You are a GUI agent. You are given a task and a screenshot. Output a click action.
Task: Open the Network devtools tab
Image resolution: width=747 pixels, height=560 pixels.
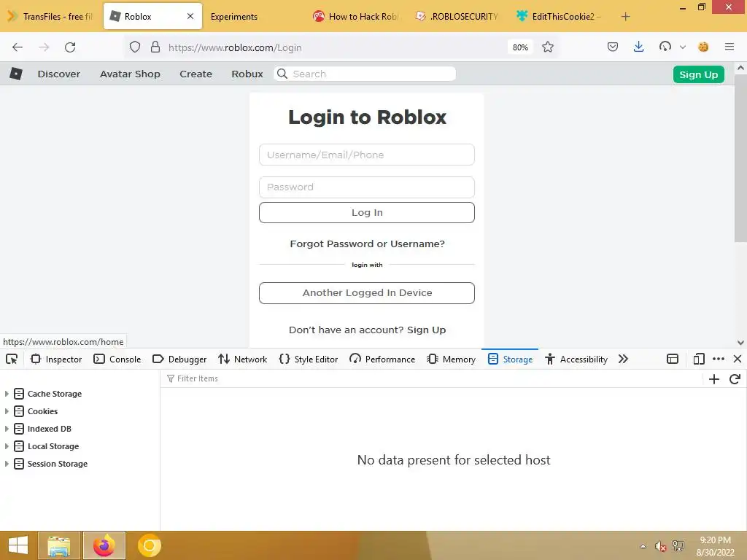243,359
